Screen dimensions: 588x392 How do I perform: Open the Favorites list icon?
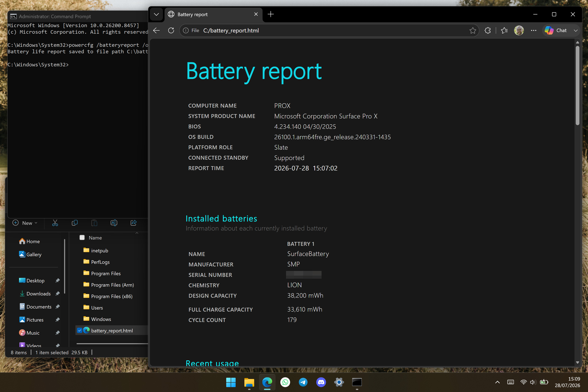[x=504, y=30]
